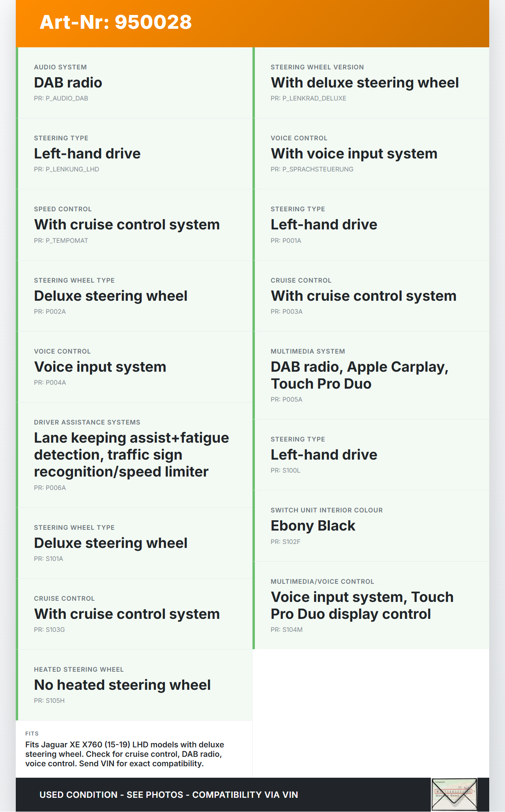The width and height of the screenshot is (505, 812).
Task: Select the PR: P_LENKUNG_LHD code text
Action: pyautogui.click(x=66, y=169)
